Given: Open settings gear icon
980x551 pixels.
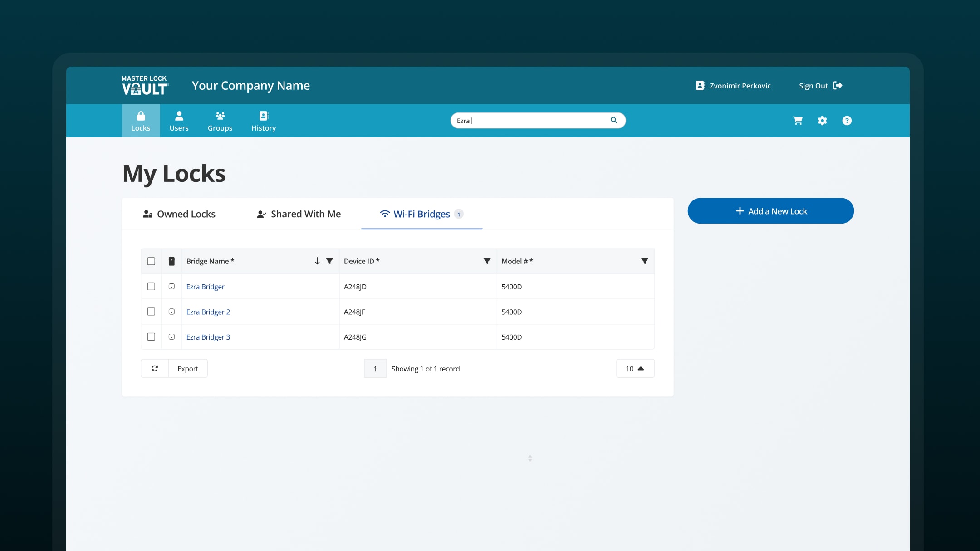Looking at the screenshot, I should pos(822,121).
